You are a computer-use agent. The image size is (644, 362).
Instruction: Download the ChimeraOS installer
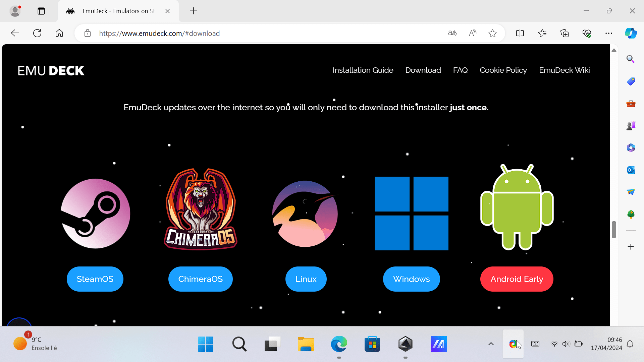click(x=201, y=279)
